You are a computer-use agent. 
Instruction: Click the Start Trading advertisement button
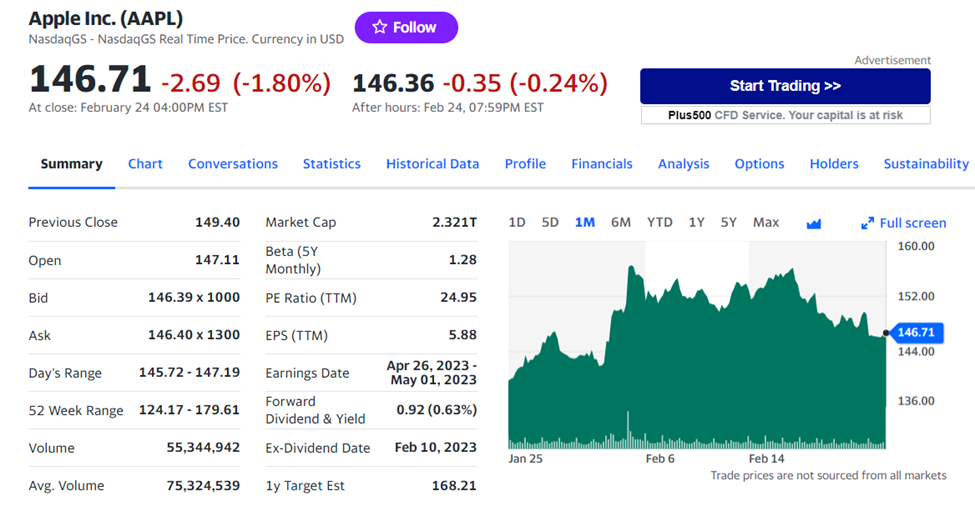[x=785, y=86]
